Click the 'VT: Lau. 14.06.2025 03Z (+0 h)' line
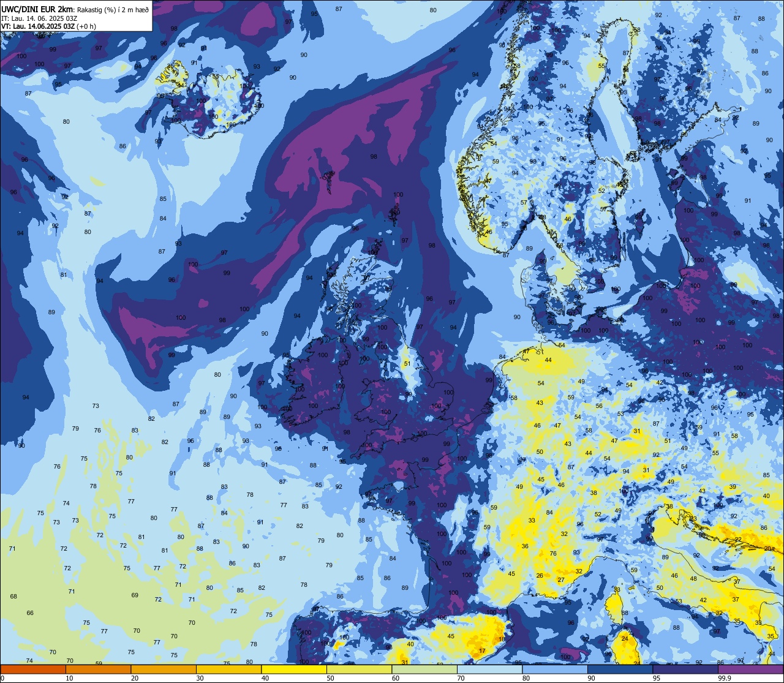The width and height of the screenshot is (784, 683). click(x=49, y=26)
